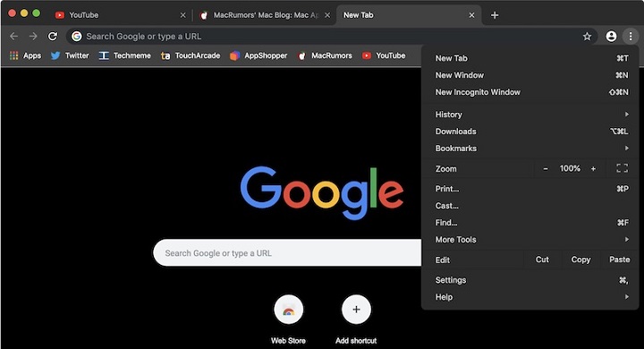Close the Chrome three-dot menu button

[630, 36]
